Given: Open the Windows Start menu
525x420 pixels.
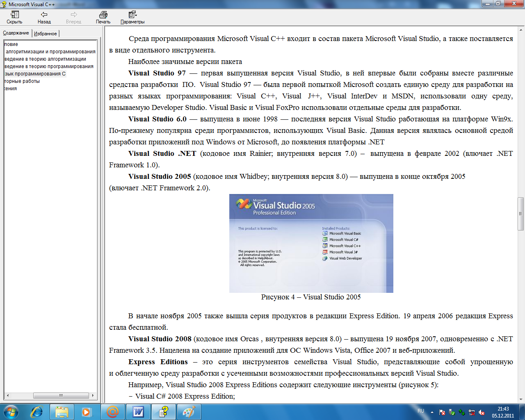Looking at the screenshot, I should click(x=11, y=411).
